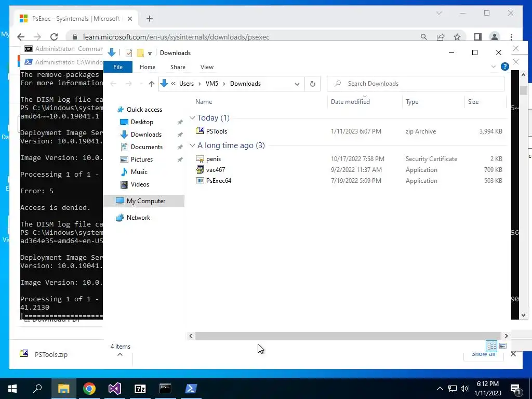The height and width of the screenshot is (399, 532).
Task: Open Chrome side panel icon
Action: pyautogui.click(x=478, y=37)
